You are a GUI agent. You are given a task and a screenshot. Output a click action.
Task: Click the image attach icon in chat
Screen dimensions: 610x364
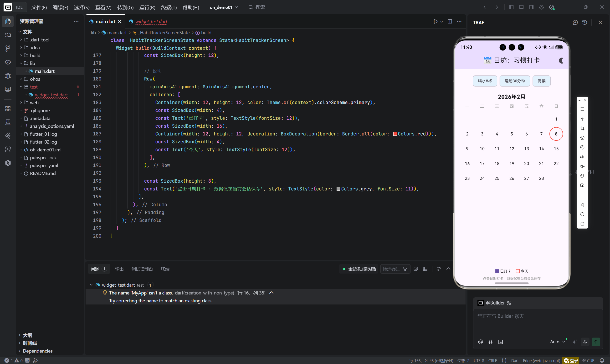501,342
